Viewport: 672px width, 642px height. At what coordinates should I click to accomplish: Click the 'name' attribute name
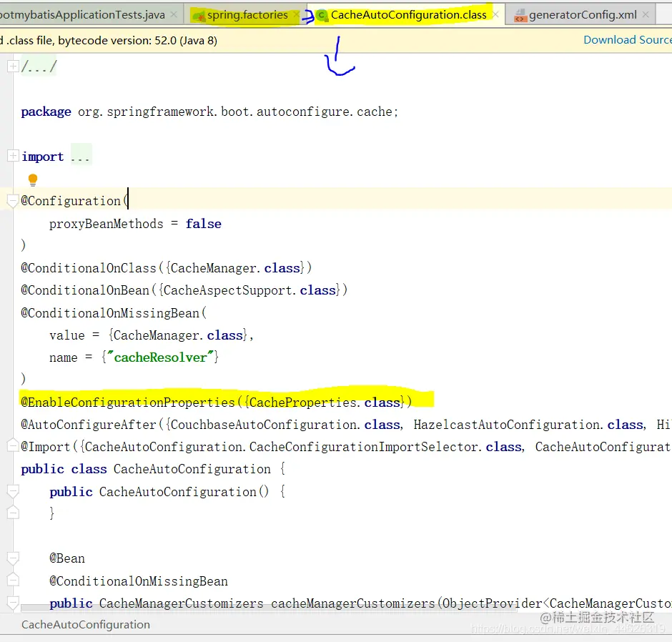(64, 358)
